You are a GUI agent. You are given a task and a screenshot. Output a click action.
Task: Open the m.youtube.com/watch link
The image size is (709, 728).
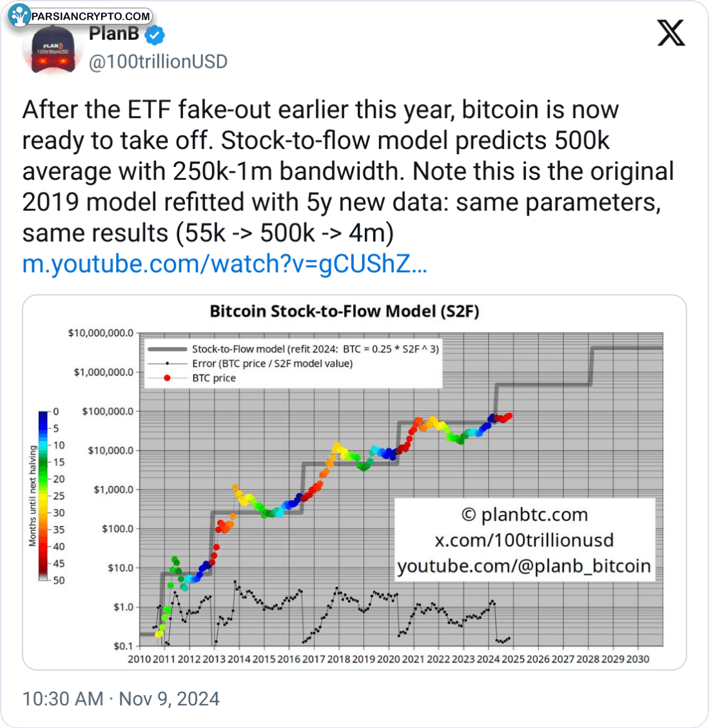click(224, 264)
